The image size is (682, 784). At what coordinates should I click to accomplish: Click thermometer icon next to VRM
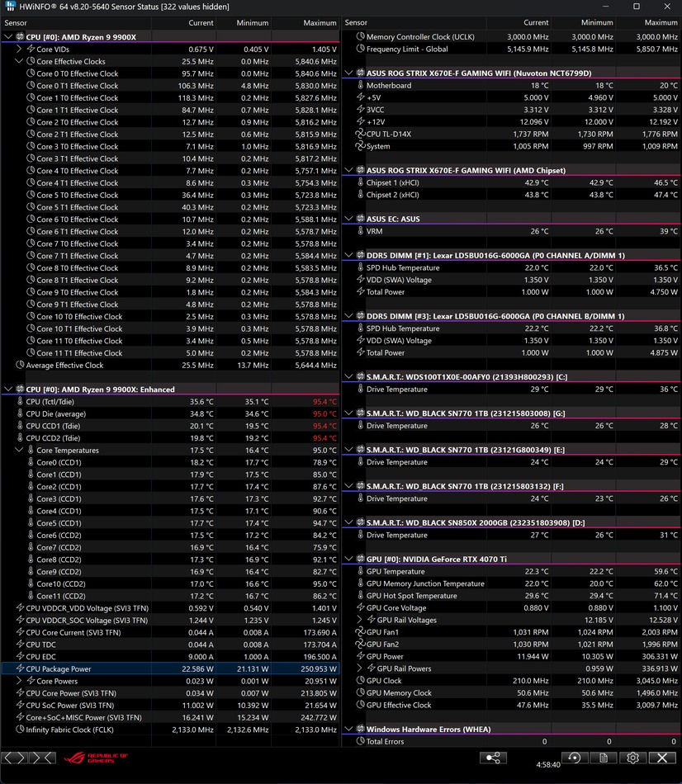360,231
